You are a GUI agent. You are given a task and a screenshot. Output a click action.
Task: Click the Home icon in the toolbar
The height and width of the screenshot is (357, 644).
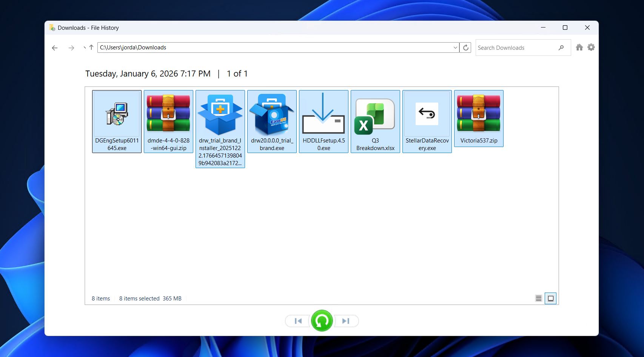pyautogui.click(x=579, y=47)
